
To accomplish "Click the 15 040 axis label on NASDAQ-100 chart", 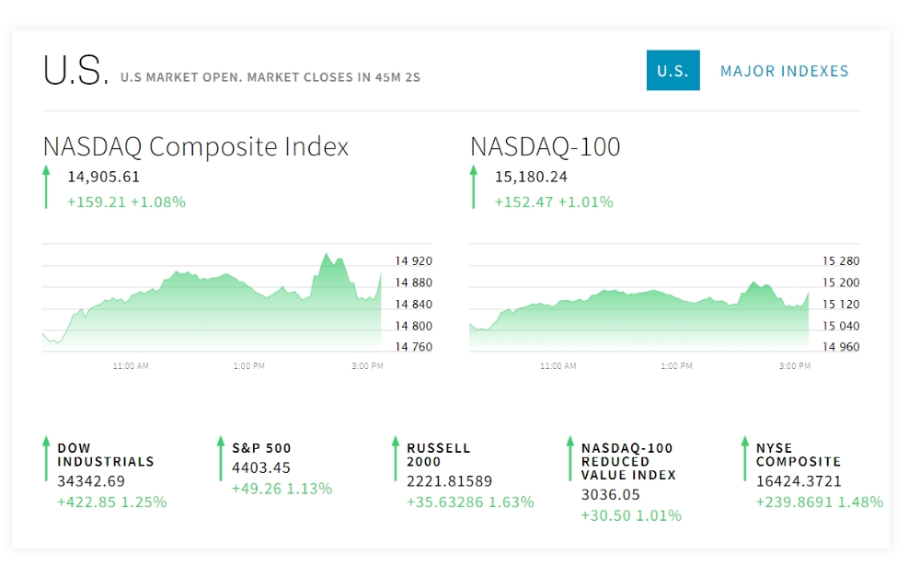I will coord(841,327).
